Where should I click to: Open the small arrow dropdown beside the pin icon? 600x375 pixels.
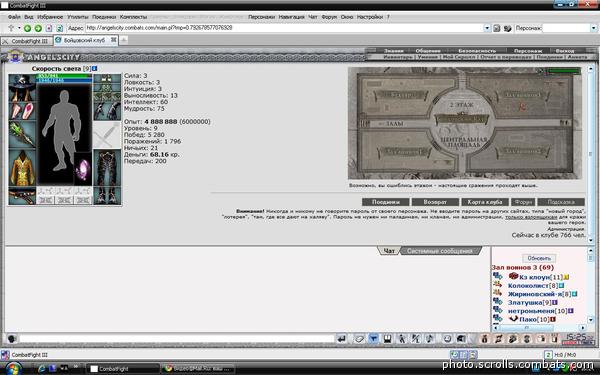tap(19, 28)
